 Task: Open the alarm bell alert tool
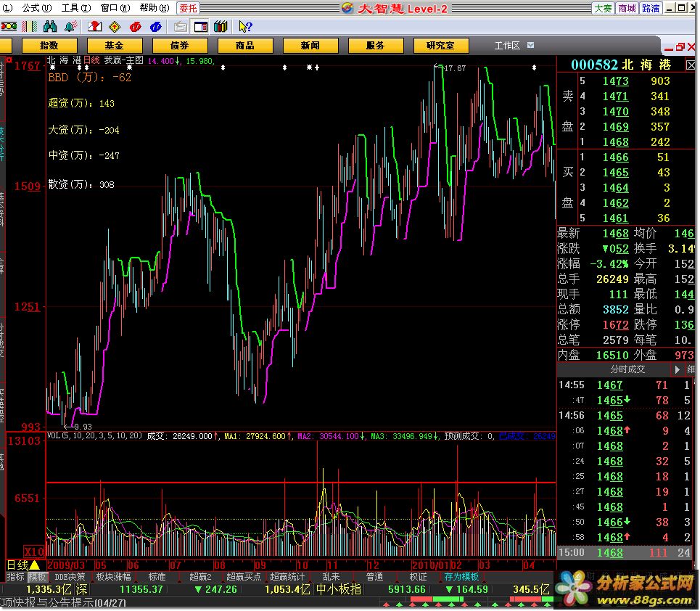(x=70, y=27)
